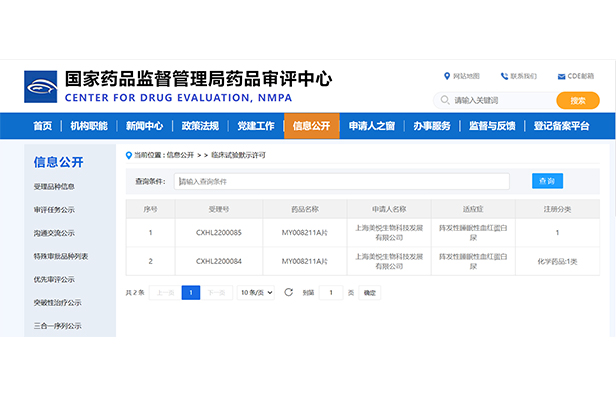Screen dimensions: 616x396
Task: Click the 药品名称 column header
Action: coord(305,209)
